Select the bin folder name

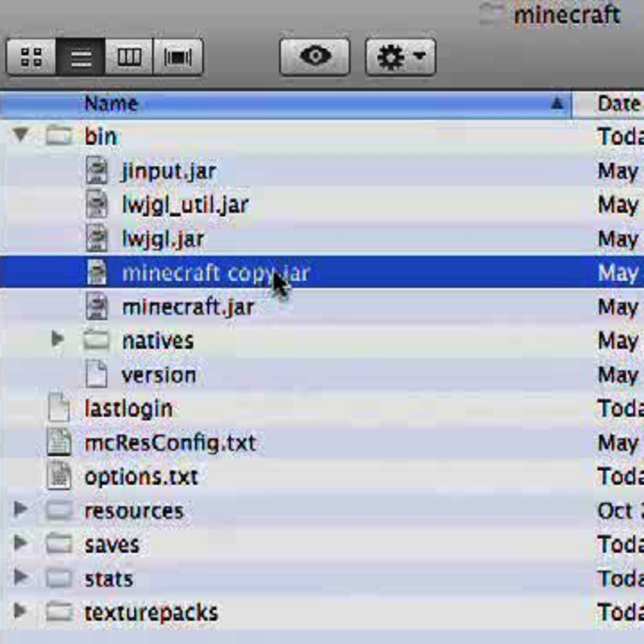[100, 136]
